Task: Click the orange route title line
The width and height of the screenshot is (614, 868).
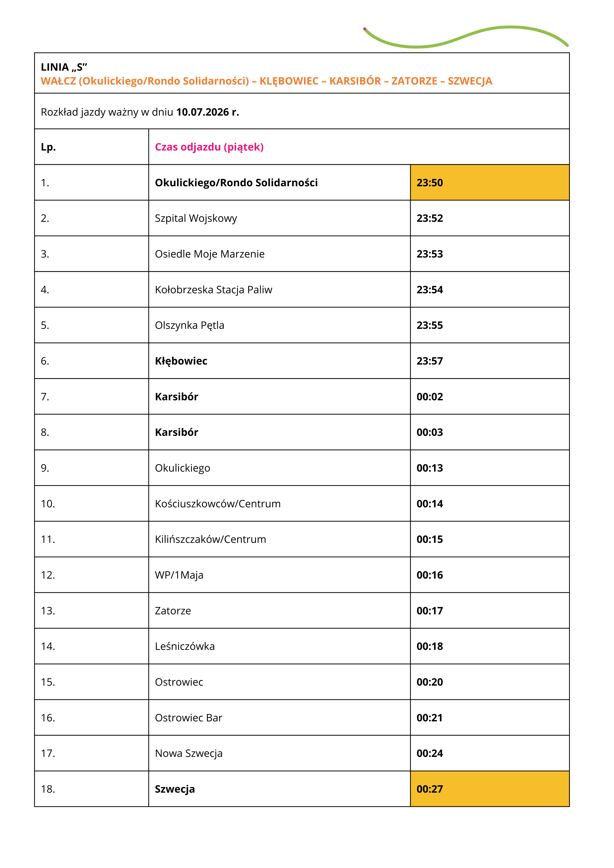Action: (266, 81)
